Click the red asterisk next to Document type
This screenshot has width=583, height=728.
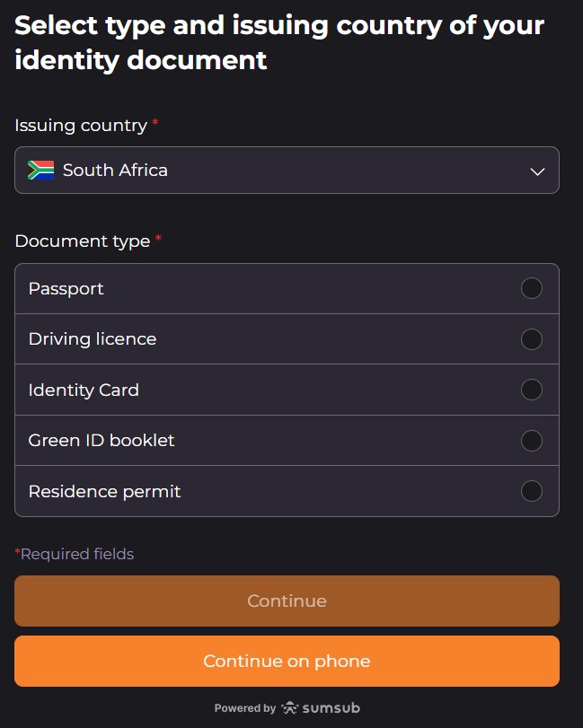coord(159,235)
